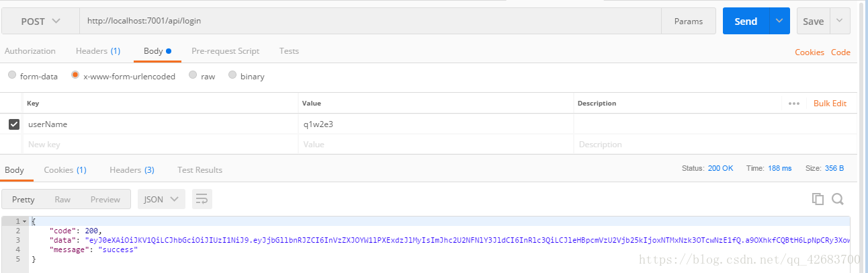Select the binary body radio option
The width and height of the screenshot is (868, 273).
point(232,75)
